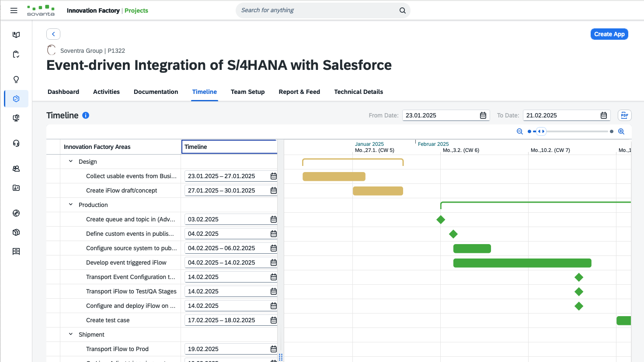Open the Timeline info icon
The image size is (644, 362).
tap(86, 115)
